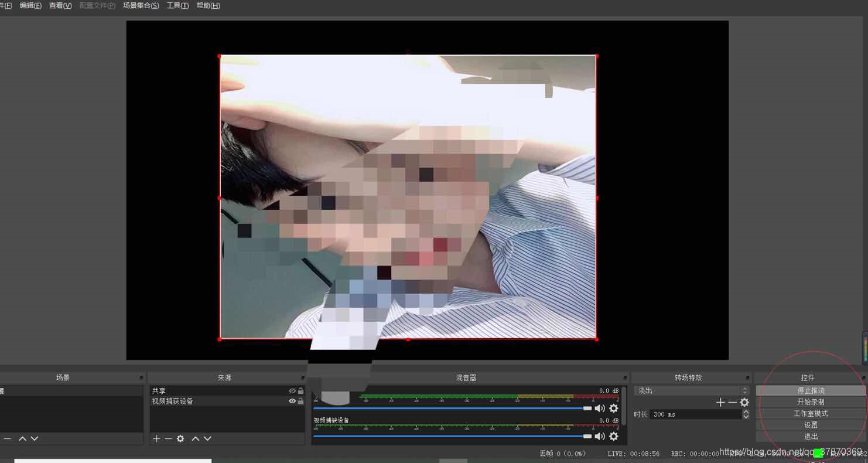
Task: Increase transition duration with the up arrow
Action: pos(746,412)
